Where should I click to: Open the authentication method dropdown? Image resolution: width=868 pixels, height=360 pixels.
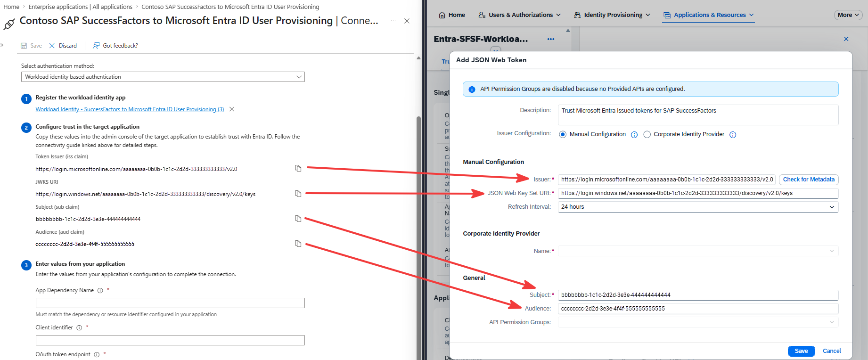(163, 77)
